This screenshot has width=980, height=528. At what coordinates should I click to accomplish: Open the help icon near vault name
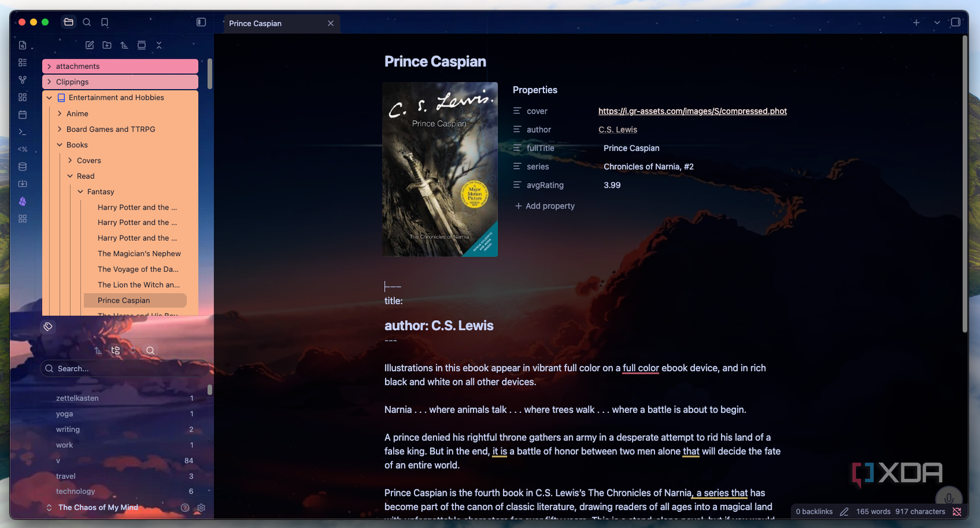(185, 508)
